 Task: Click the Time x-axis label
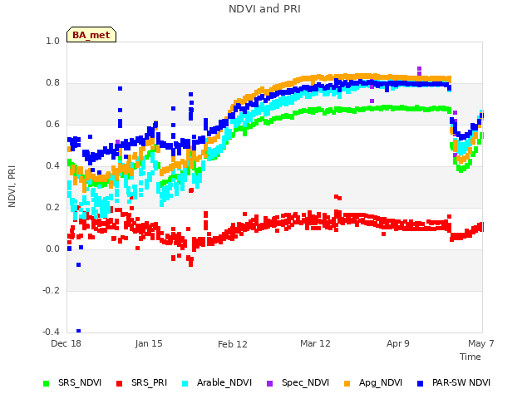(x=470, y=357)
